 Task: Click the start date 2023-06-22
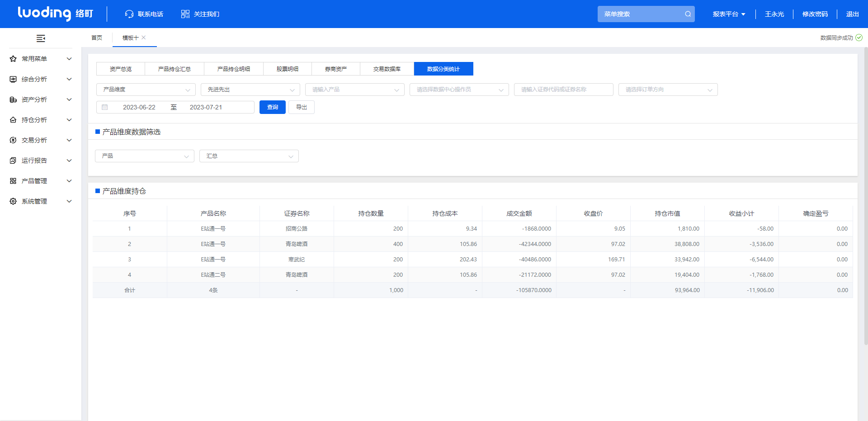point(139,107)
